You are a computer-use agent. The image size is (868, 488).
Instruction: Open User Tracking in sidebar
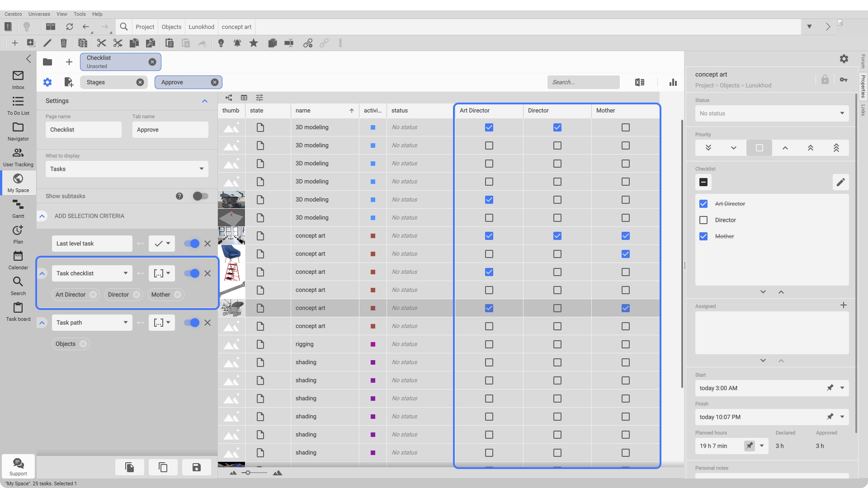coord(18,157)
